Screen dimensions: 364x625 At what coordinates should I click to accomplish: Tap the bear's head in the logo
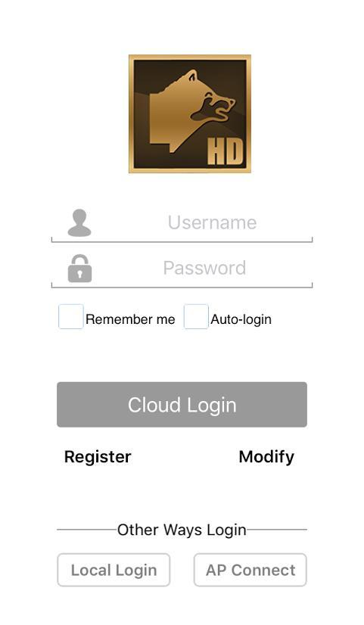pyautogui.click(x=210, y=98)
